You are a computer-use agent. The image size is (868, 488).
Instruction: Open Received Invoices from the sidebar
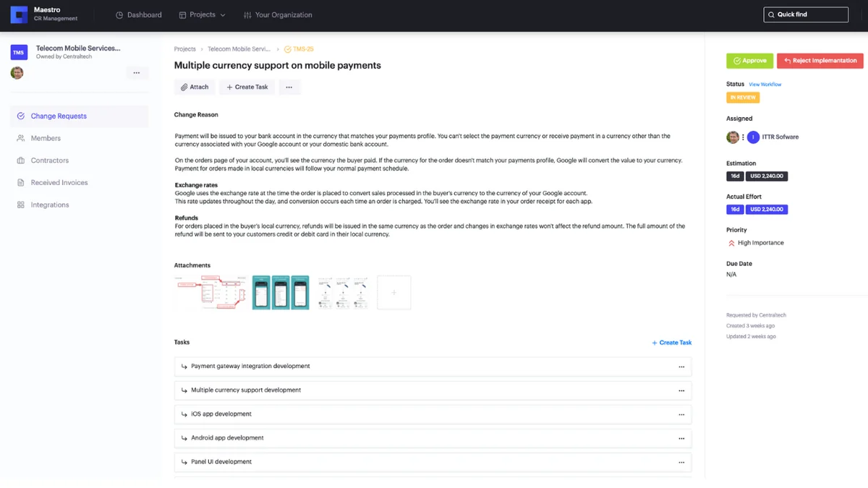(x=60, y=183)
